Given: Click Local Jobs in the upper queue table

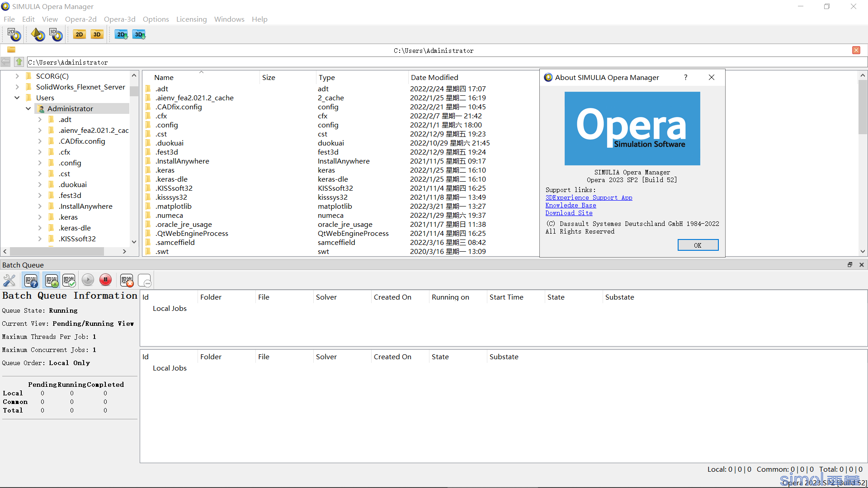Looking at the screenshot, I should tap(170, 308).
